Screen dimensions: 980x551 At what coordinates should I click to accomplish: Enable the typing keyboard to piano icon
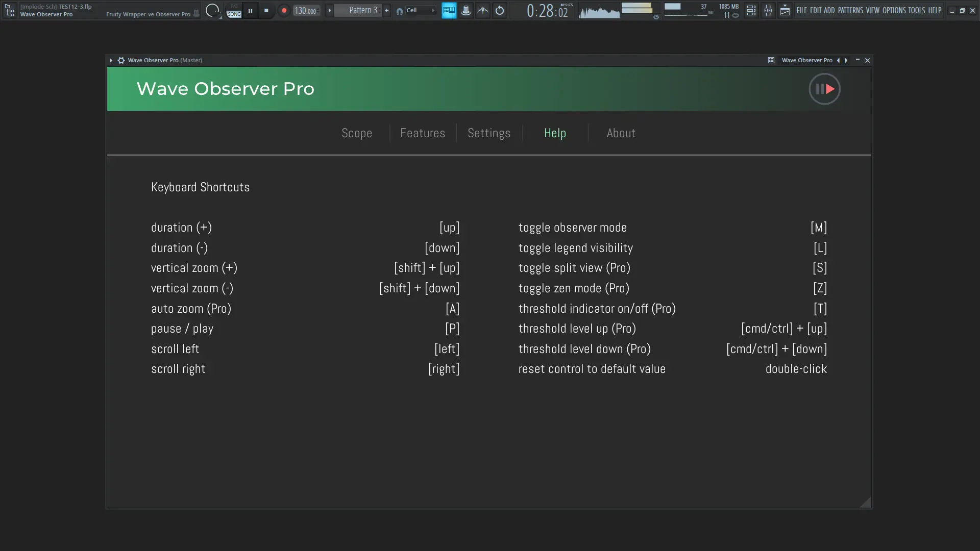(449, 10)
